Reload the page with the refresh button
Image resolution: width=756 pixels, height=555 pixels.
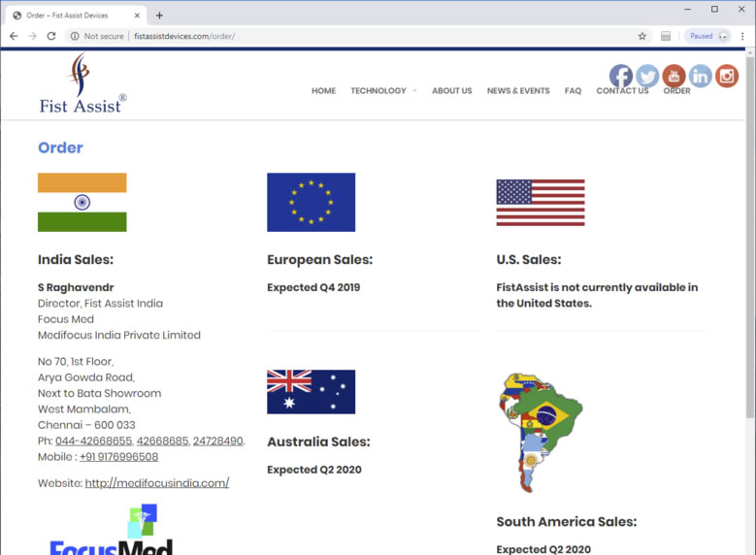tap(51, 36)
